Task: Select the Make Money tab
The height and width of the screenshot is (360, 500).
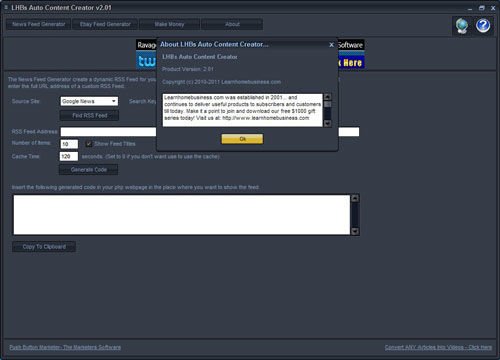Action: pyautogui.click(x=169, y=24)
